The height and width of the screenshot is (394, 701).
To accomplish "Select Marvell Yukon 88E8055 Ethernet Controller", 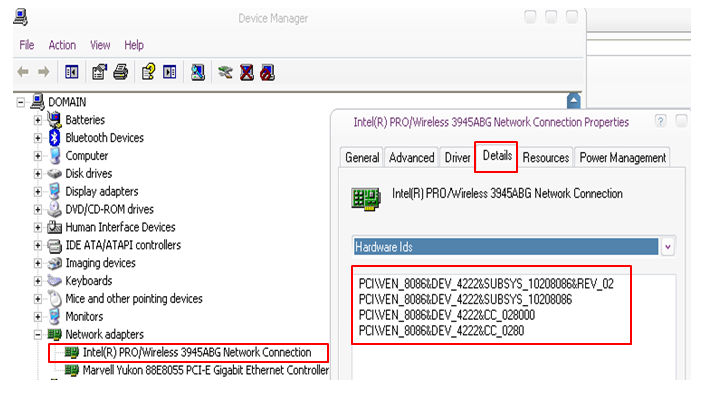I will coord(206,370).
